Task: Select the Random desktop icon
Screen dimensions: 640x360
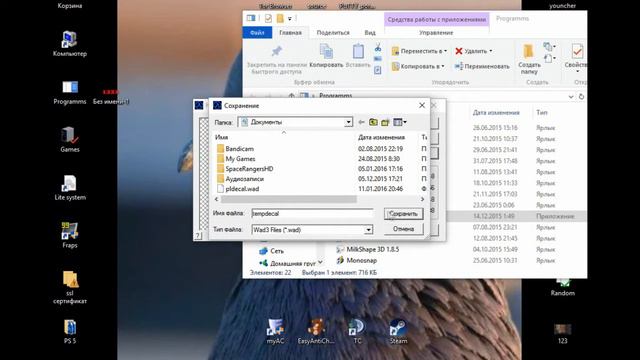Action: tap(562, 288)
